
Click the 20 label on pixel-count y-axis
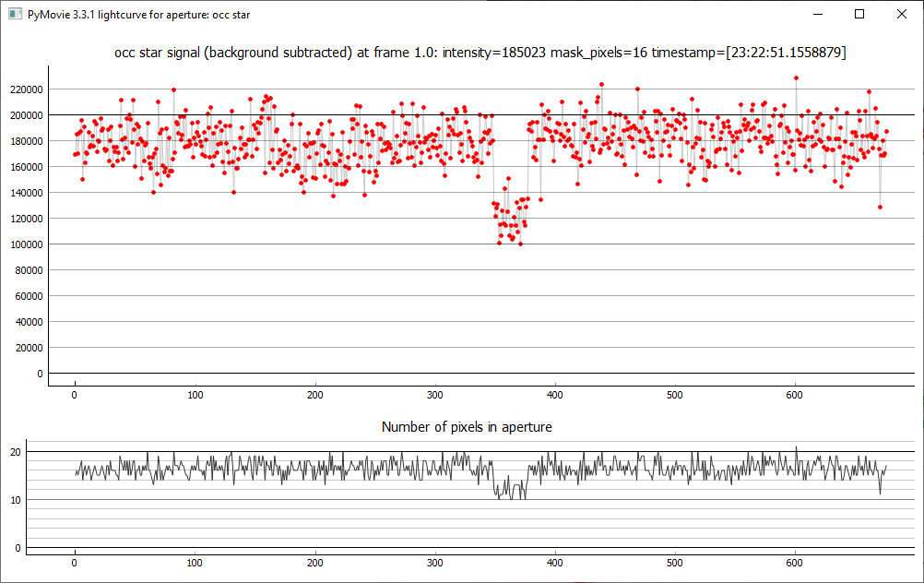click(x=15, y=452)
